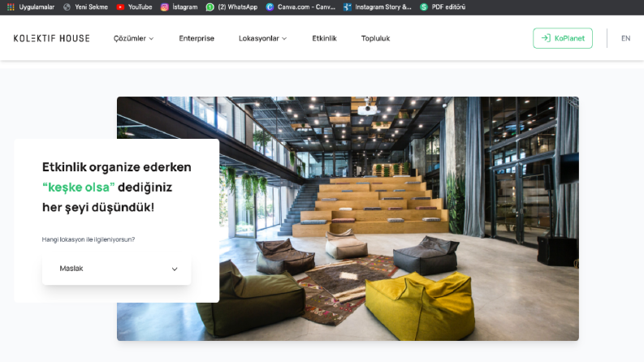Click the KoPlanet login arrow icon

tap(546, 38)
